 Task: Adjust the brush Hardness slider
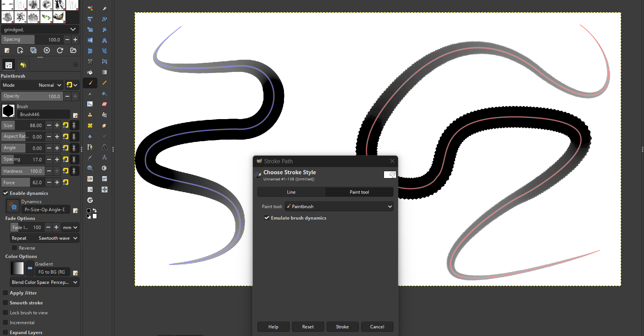pyautogui.click(x=23, y=171)
